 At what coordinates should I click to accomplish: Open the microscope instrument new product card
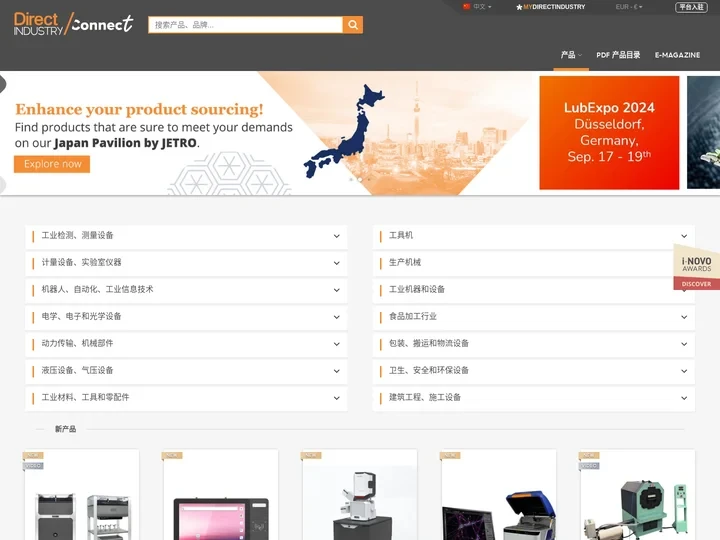(360, 495)
